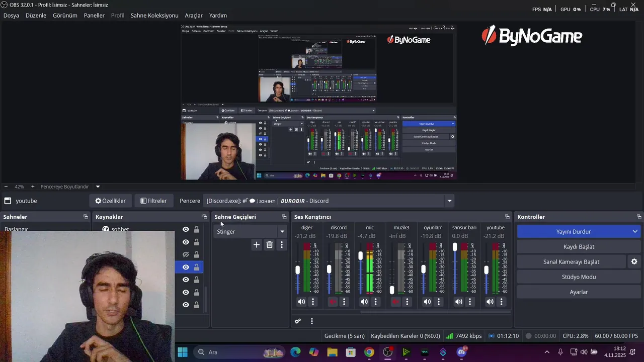
Task: Click the mic volume fader handle
Action: click(x=360, y=256)
